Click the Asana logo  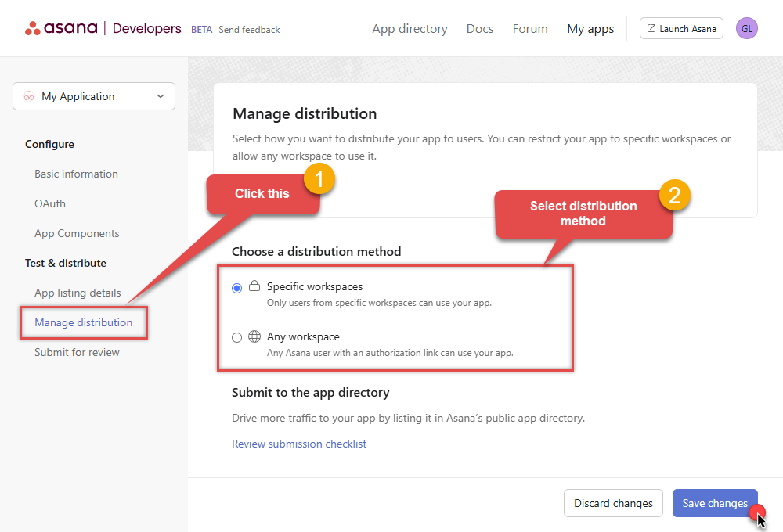click(x=61, y=28)
